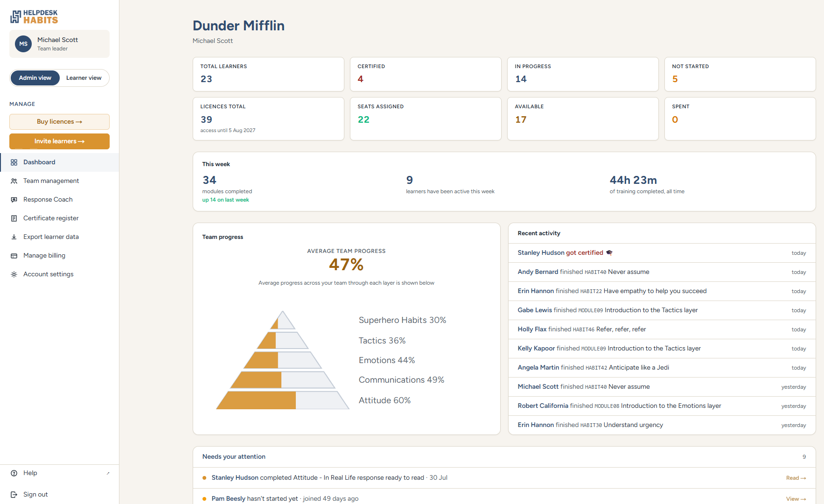Click the 44h 23m training time value
This screenshot has width=824, height=504.
click(633, 180)
